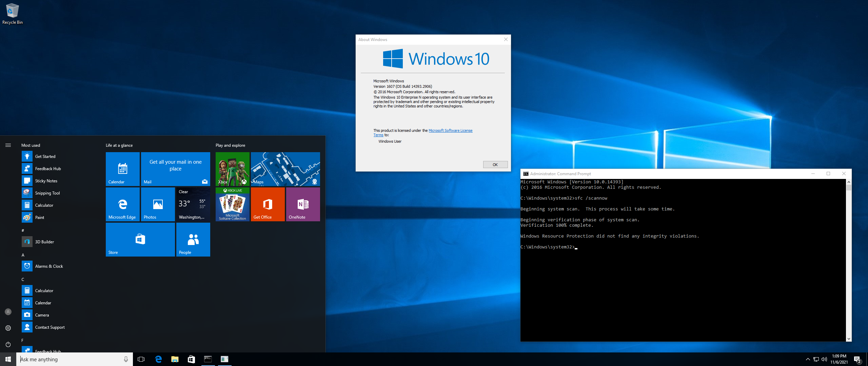
Task: Maximize the Command Prompt window
Action: [x=828, y=174]
